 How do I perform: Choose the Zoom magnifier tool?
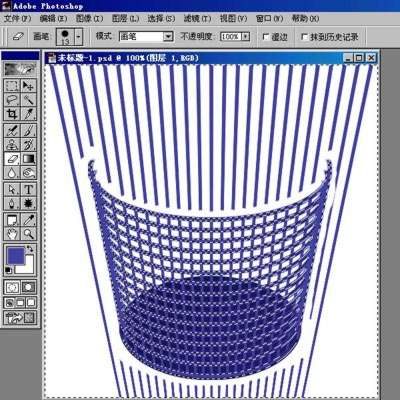pyautogui.click(x=28, y=234)
